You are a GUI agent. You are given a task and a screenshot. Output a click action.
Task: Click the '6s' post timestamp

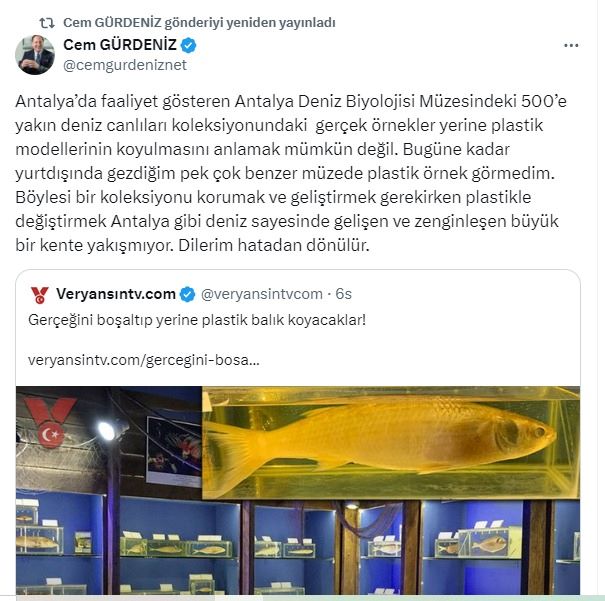(x=343, y=294)
